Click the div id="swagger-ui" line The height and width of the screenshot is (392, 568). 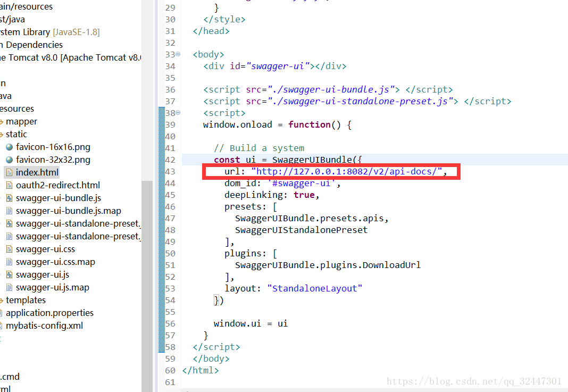click(275, 66)
